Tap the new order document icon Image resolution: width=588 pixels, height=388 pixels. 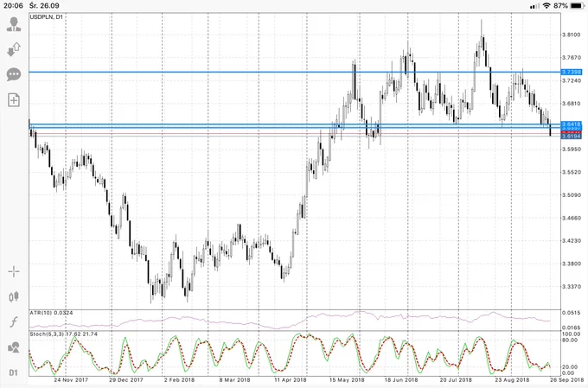point(14,99)
